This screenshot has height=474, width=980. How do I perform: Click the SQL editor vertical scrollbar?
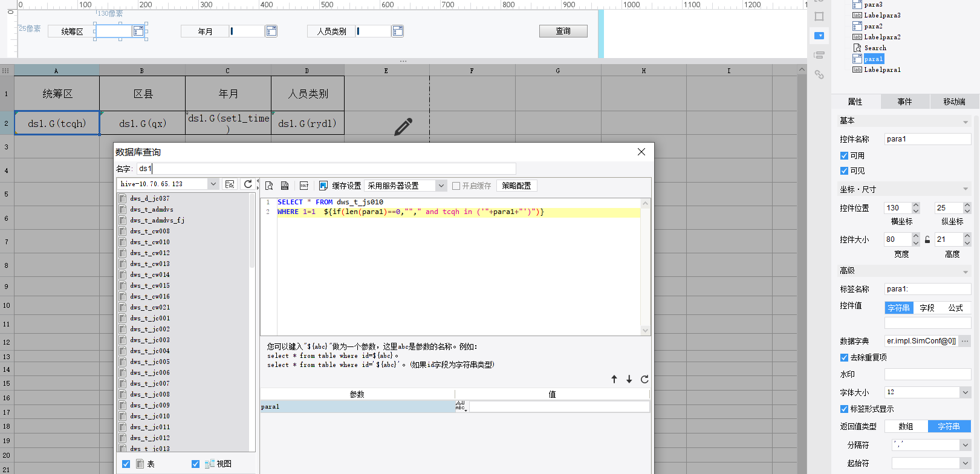pos(645,267)
